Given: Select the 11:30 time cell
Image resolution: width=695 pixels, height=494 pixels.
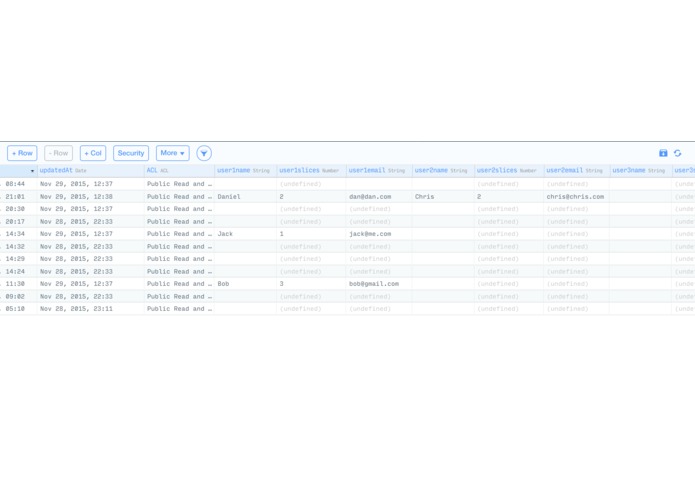Looking at the screenshot, I should tap(19, 284).
